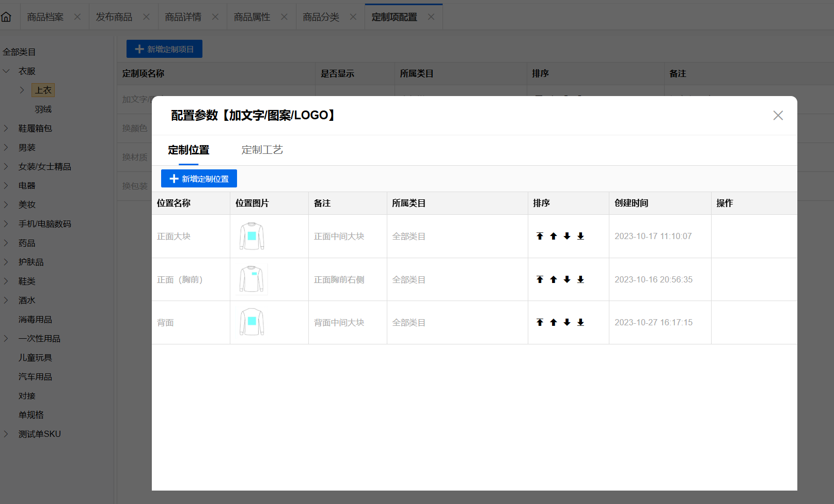Move 正面大块 row to top

click(x=540, y=236)
